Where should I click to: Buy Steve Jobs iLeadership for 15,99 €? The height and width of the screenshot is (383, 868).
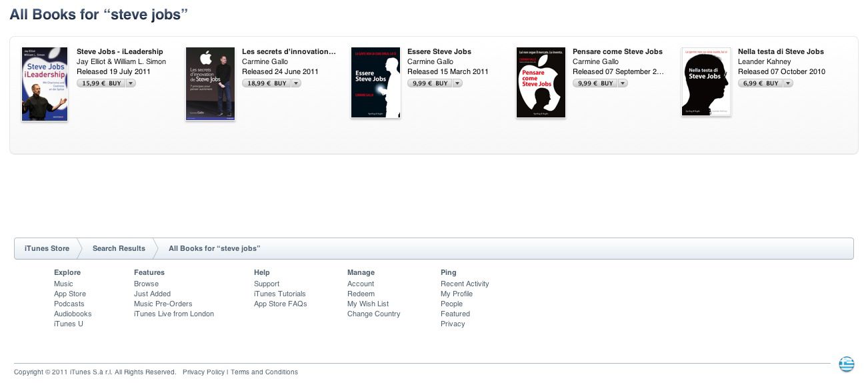coord(101,83)
